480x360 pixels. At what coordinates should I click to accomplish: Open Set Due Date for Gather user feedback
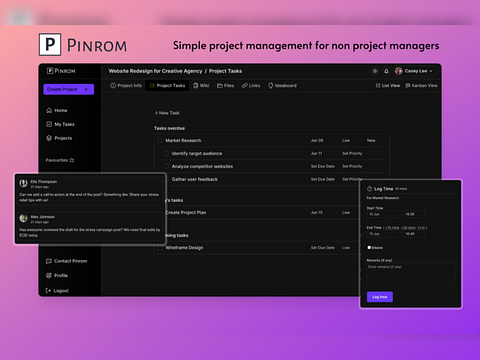pyautogui.click(x=322, y=179)
